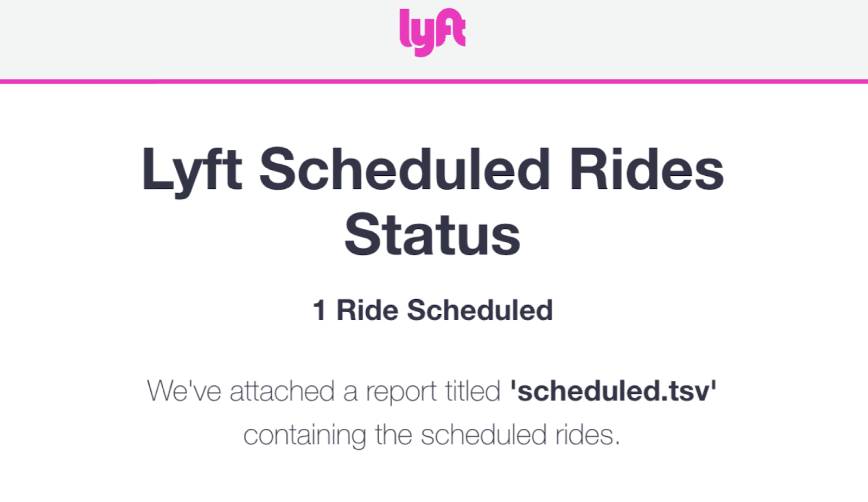Click the bold 'scheduled.tsv' file name

pyautogui.click(x=613, y=391)
